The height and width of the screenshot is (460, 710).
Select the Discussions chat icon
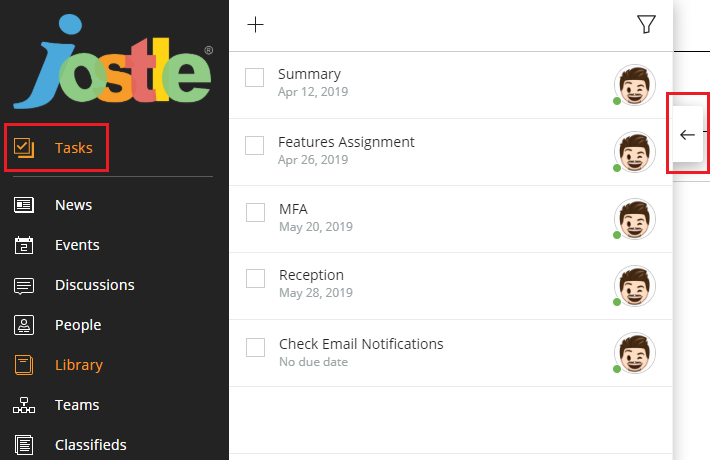click(24, 286)
